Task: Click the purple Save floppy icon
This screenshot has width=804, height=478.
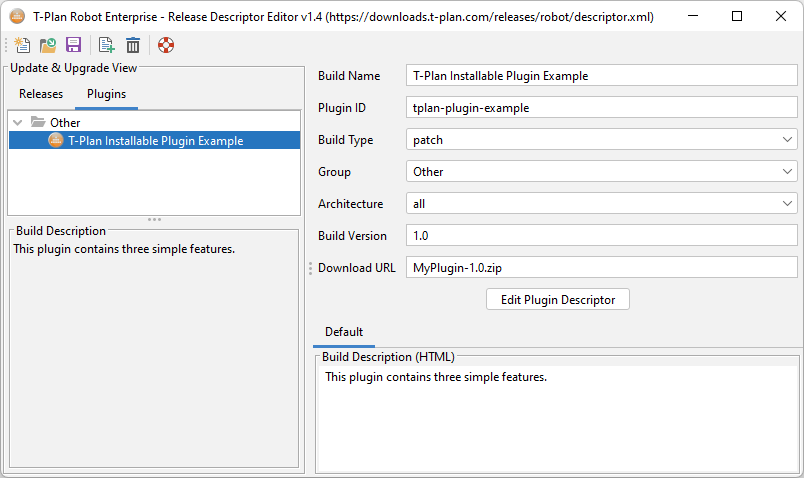Action: (73, 45)
